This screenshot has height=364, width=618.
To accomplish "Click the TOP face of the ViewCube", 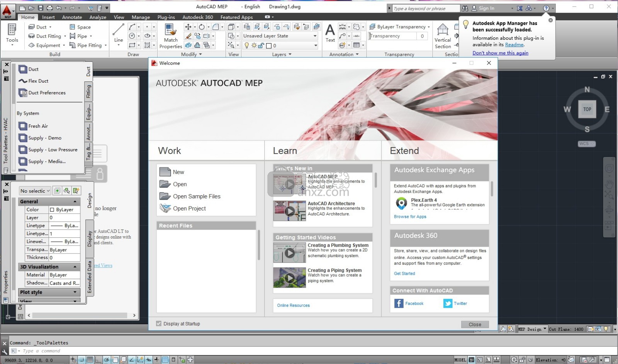I will point(587,109).
